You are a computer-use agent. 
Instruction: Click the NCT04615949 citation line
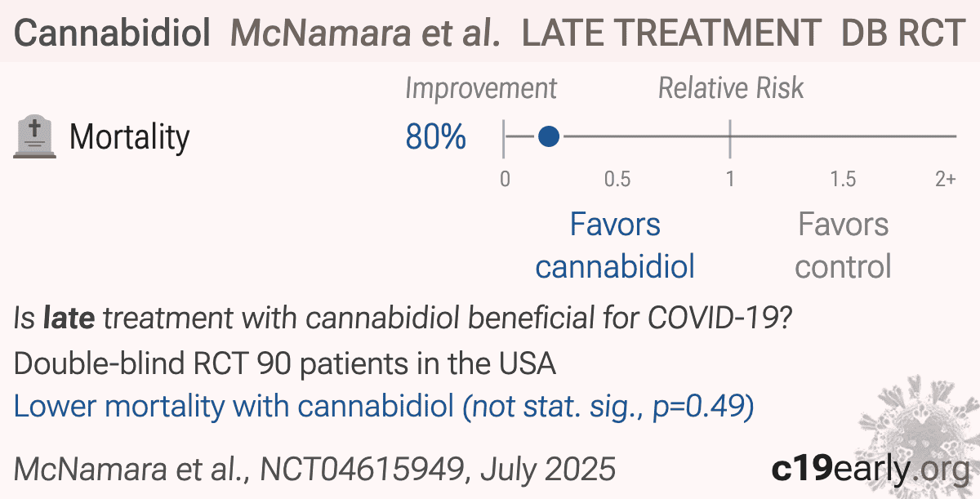click(x=314, y=468)
